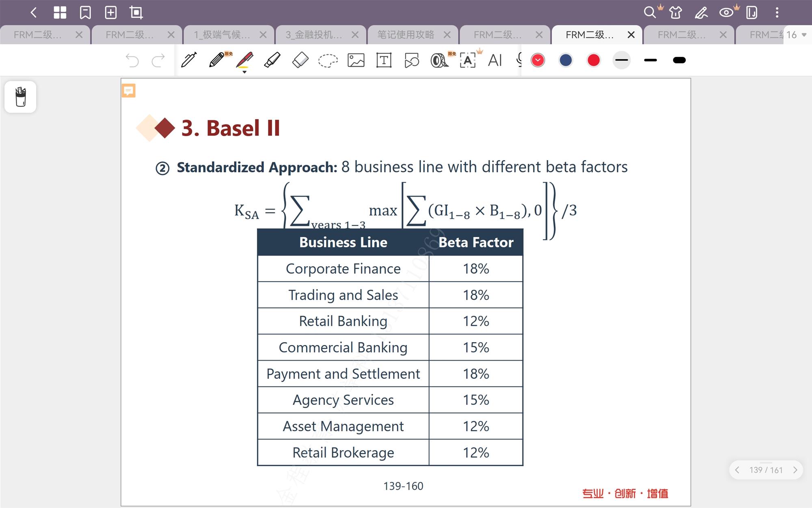Open the three-dot overflow menu

coord(777,13)
